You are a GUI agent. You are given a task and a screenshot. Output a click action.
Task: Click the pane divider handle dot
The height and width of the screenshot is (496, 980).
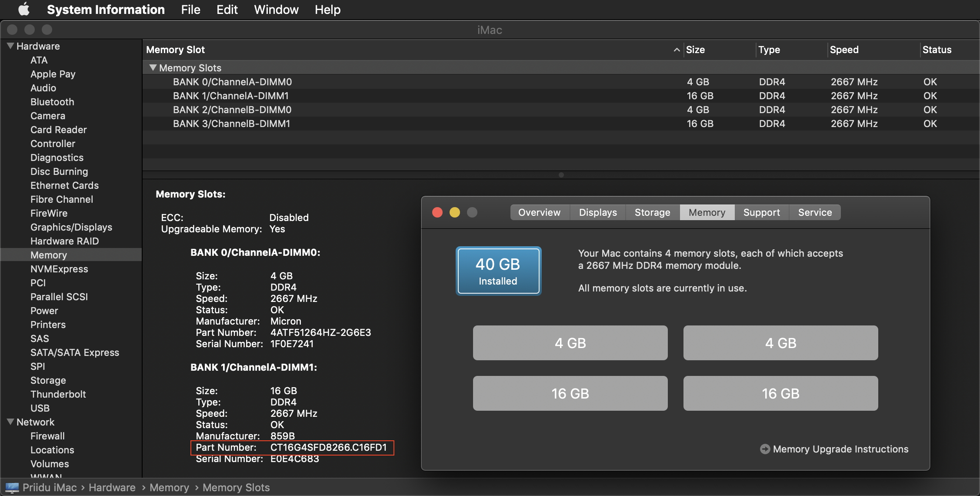point(561,175)
